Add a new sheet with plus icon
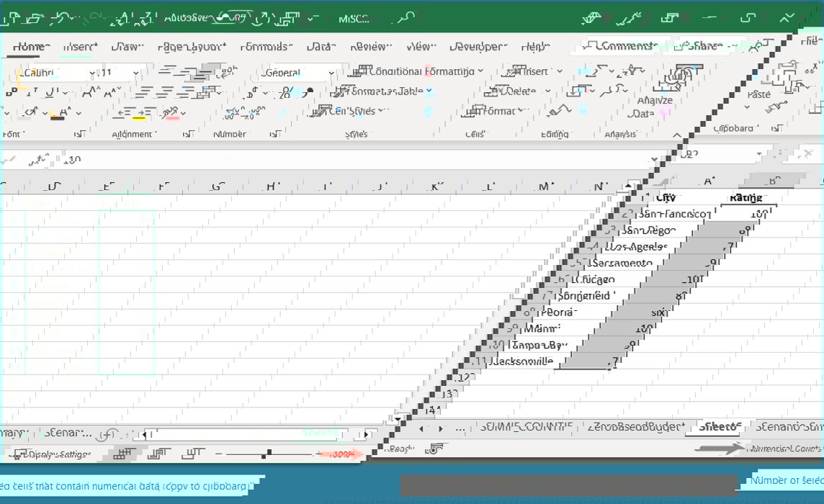 click(x=109, y=435)
